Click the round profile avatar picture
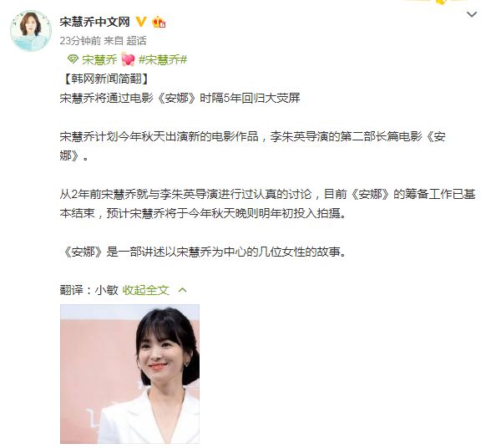486x448 pixels. click(x=31, y=31)
